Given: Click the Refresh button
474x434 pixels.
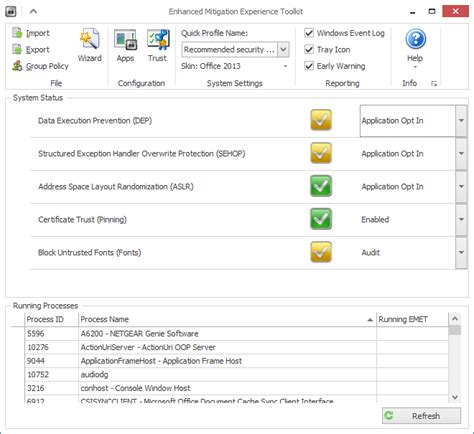Looking at the screenshot, I should tap(421, 416).
